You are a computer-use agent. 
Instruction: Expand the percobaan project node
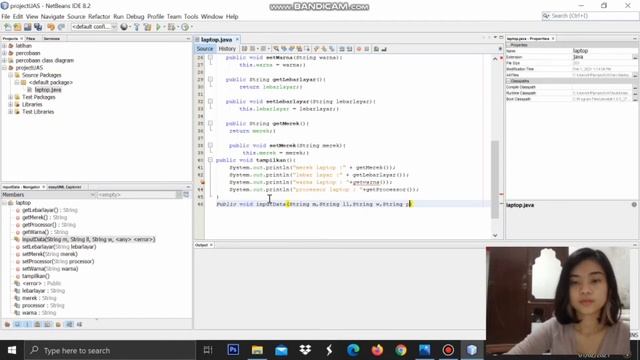4,53
